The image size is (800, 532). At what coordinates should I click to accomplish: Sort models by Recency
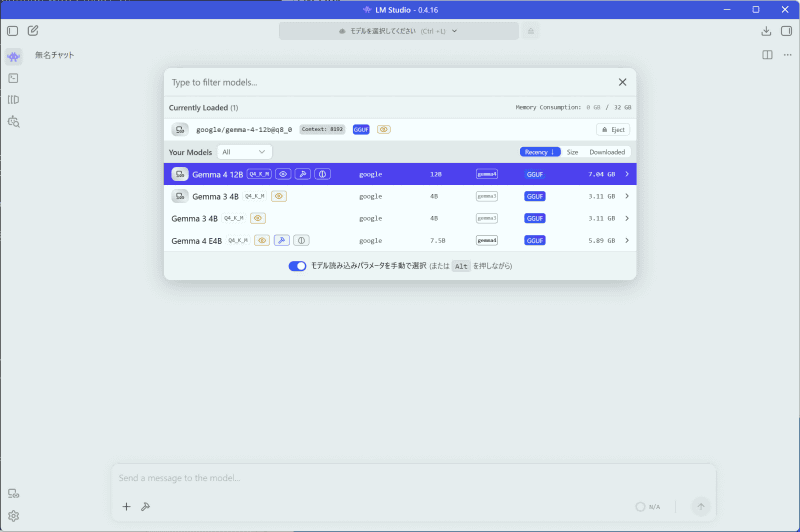540,152
